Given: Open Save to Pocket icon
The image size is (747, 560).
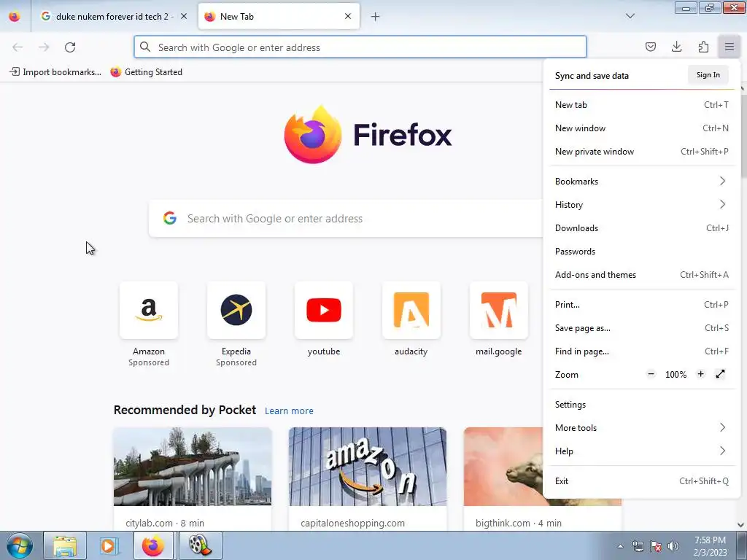Looking at the screenshot, I should pos(650,47).
